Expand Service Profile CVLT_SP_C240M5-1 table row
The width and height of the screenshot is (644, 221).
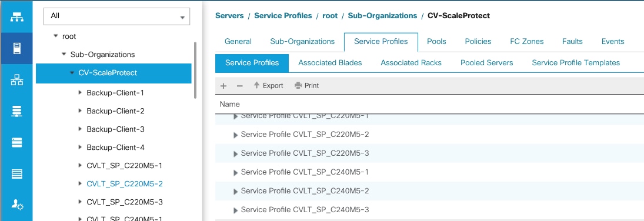coord(236,173)
